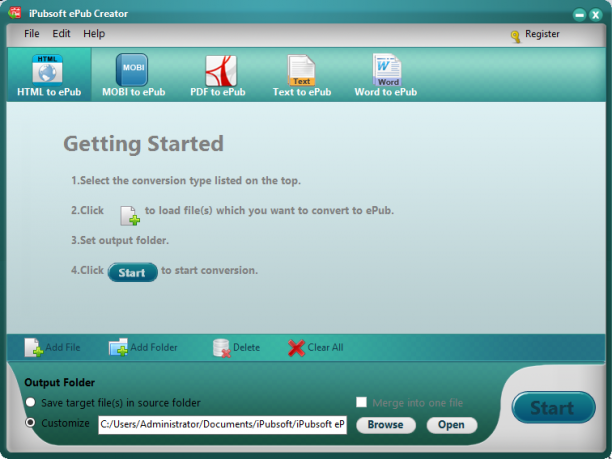612x459 pixels.
Task: Select the Customize output folder option
Action: pos(30,423)
